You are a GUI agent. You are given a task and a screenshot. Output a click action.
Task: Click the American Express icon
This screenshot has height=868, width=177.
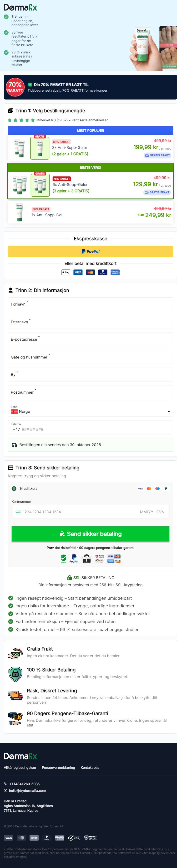click(115, 272)
